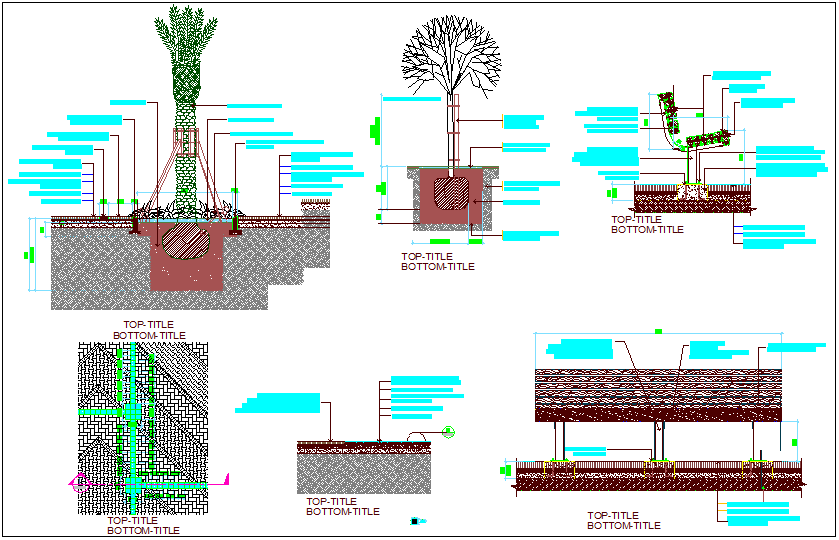Select the small black square marker at bottom
This screenshot has height=540, width=839.
tap(414, 521)
